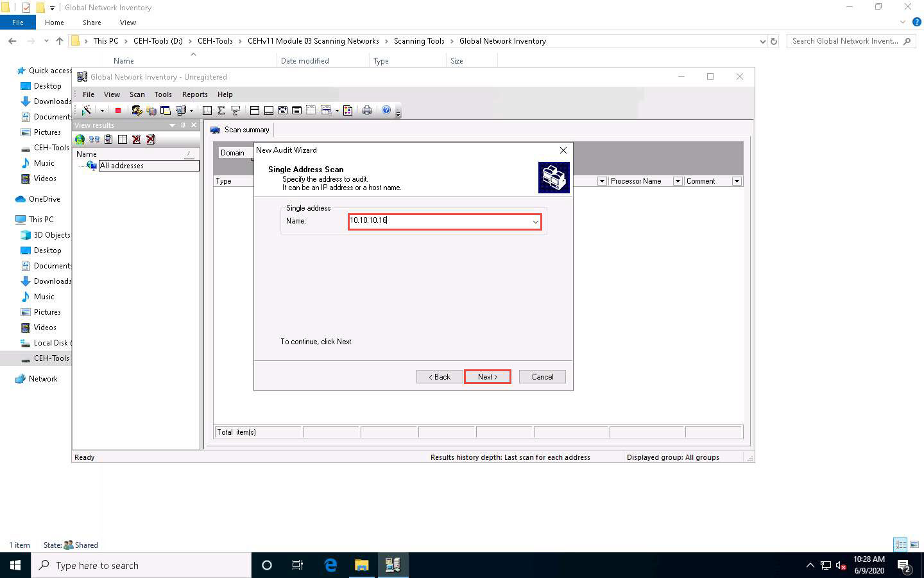Click the bottom-split pane layout icon

pyautogui.click(x=269, y=110)
